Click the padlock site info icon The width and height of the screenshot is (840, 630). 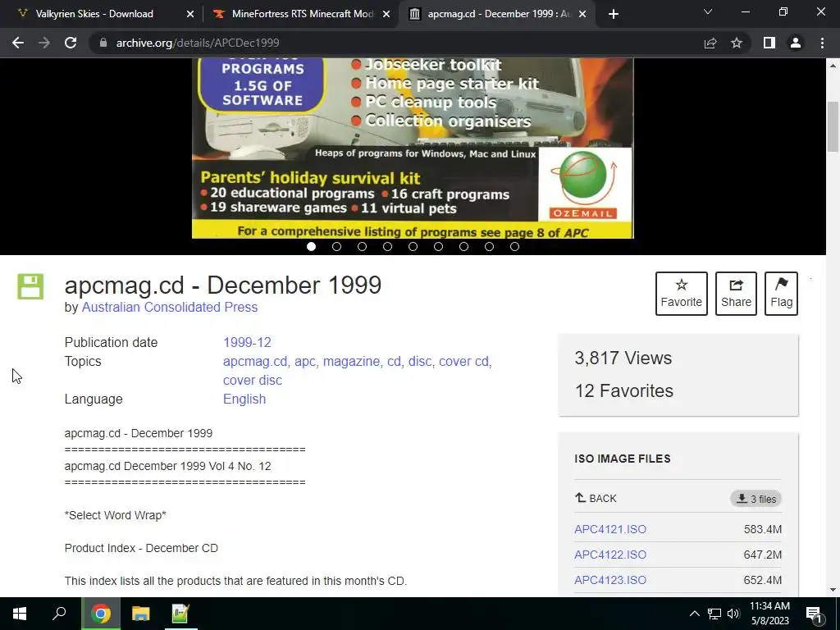[103, 43]
